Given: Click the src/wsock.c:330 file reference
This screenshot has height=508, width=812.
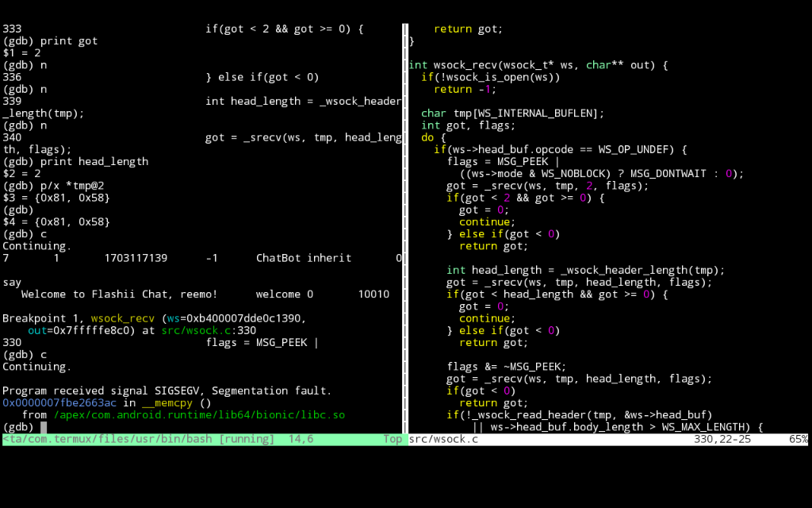Looking at the screenshot, I should tap(209, 331).
